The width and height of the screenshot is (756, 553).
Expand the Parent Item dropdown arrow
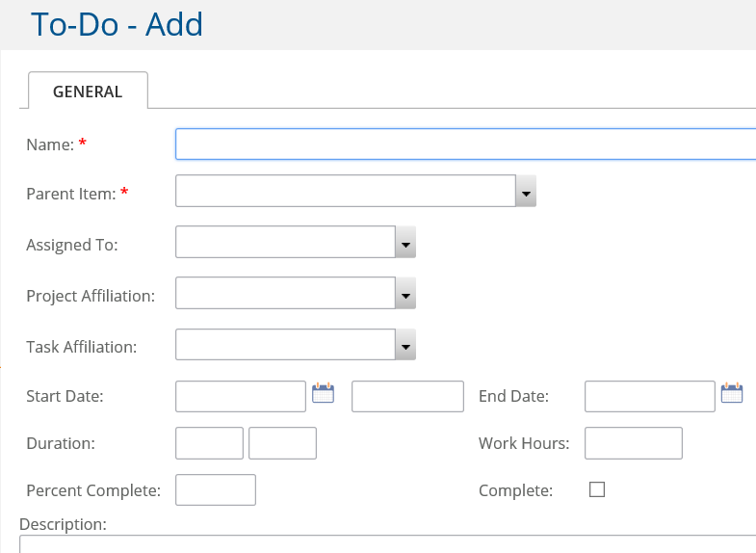pos(526,191)
